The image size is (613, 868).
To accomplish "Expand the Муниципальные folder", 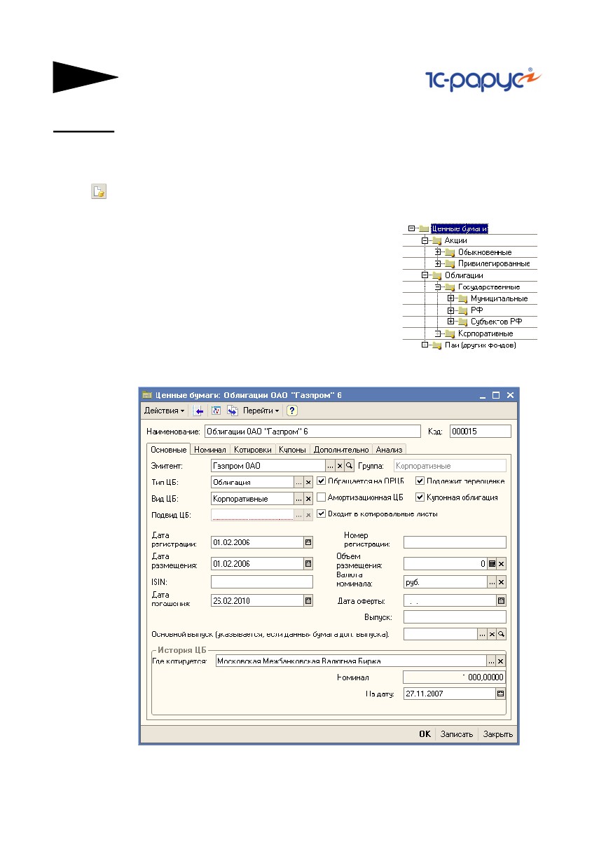I will click(x=451, y=298).
